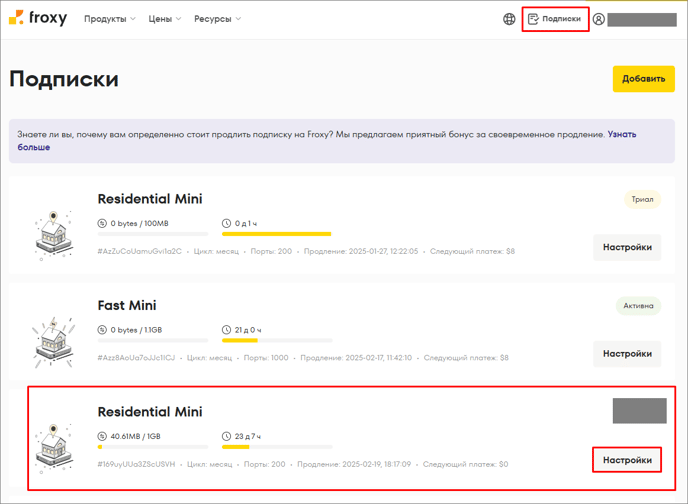Click the user profile avatar icon

(598, 19)
